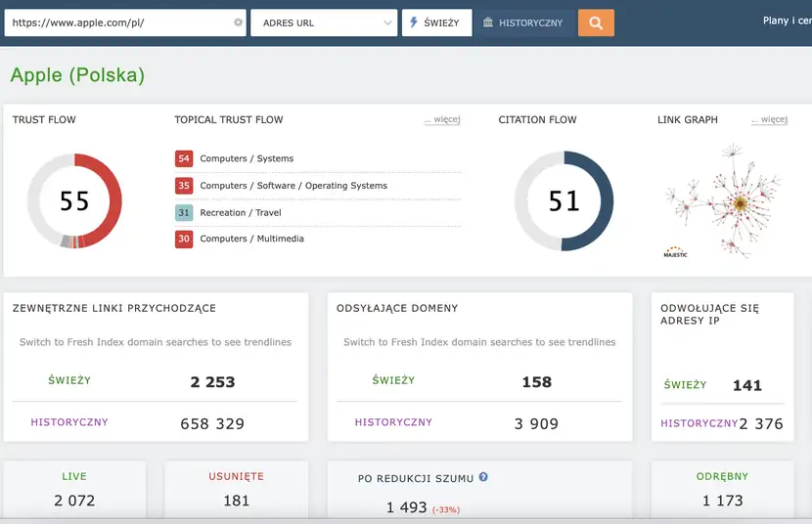Click fresh referring IPs value 141
This screenshot has height=524, width=812.
click(x=747, y=385)
